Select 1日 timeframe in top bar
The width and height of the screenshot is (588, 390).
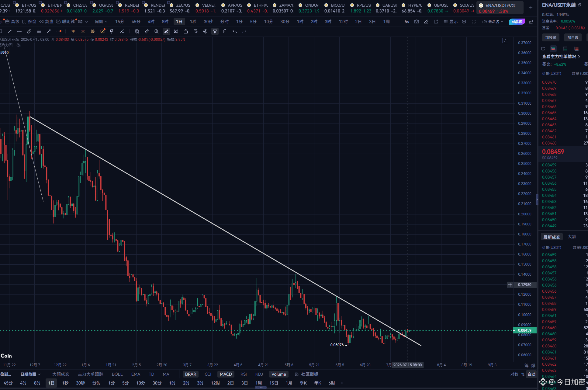pos(179,22)
